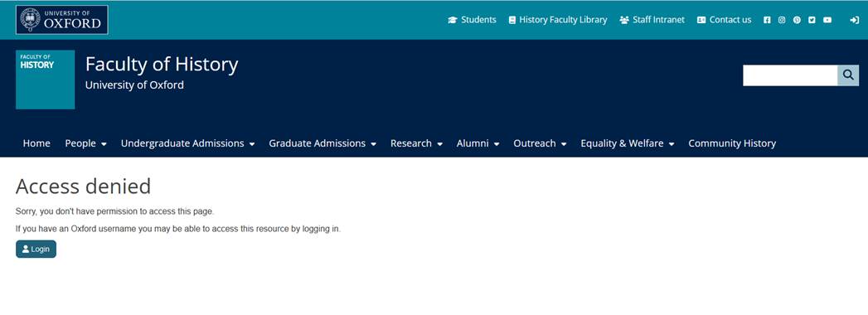Open the Community History navigation item

coord(732,143)
